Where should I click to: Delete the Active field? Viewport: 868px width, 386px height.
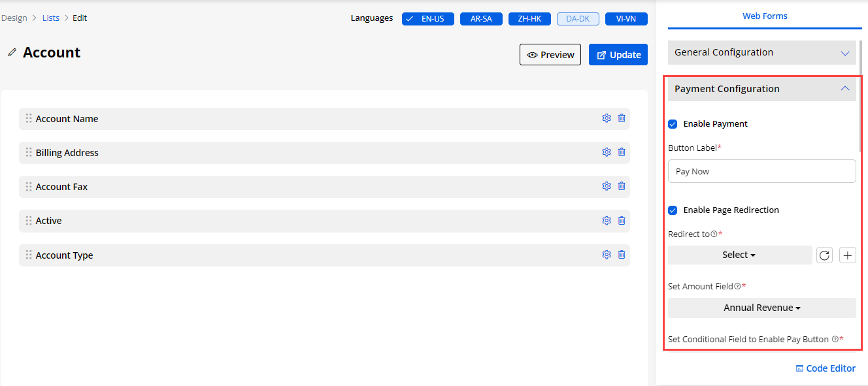point(622,221)
